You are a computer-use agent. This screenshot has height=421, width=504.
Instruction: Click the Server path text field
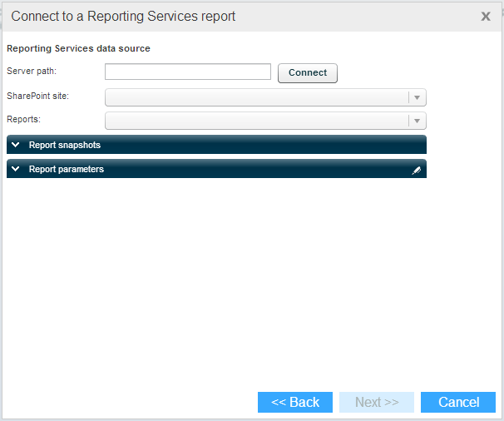pyautogui.click(x=188, y=72)
